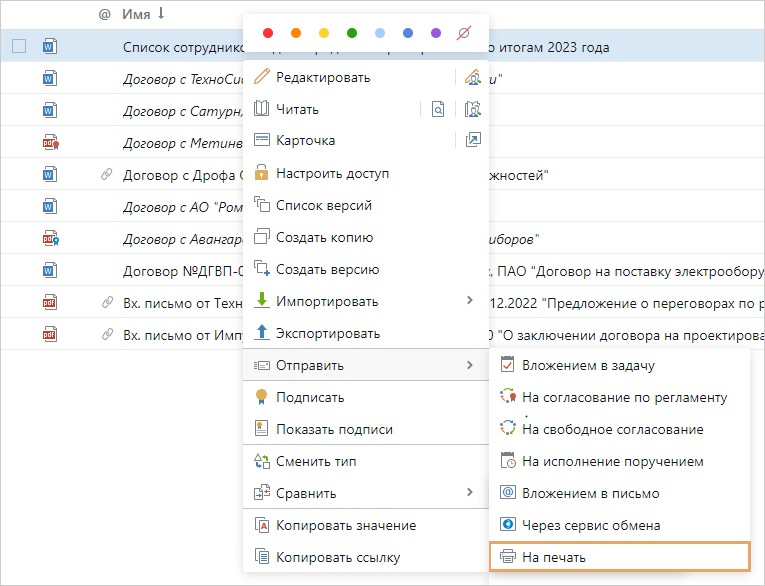Tick the checkbox of Список сотрудников row
The height and width of the screenshot is (586, 765).
tap(19, 46)
